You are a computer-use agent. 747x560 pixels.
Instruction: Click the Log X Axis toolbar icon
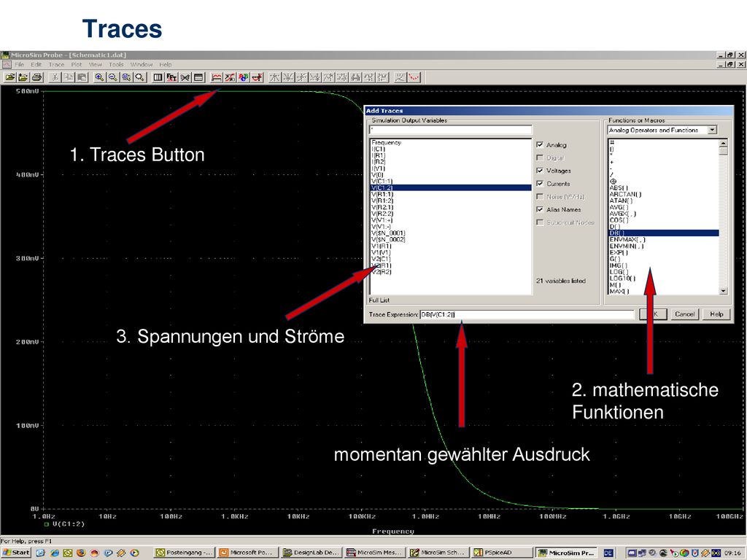(158, 77)
